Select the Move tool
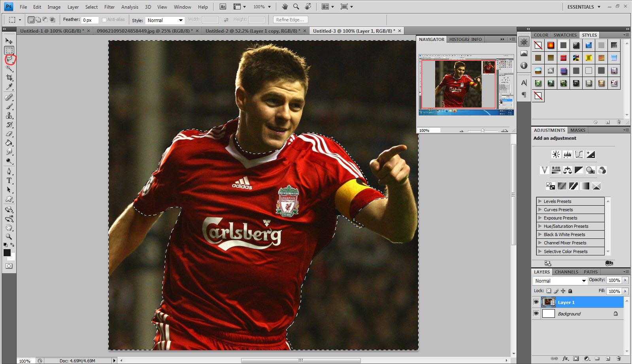 9,41
